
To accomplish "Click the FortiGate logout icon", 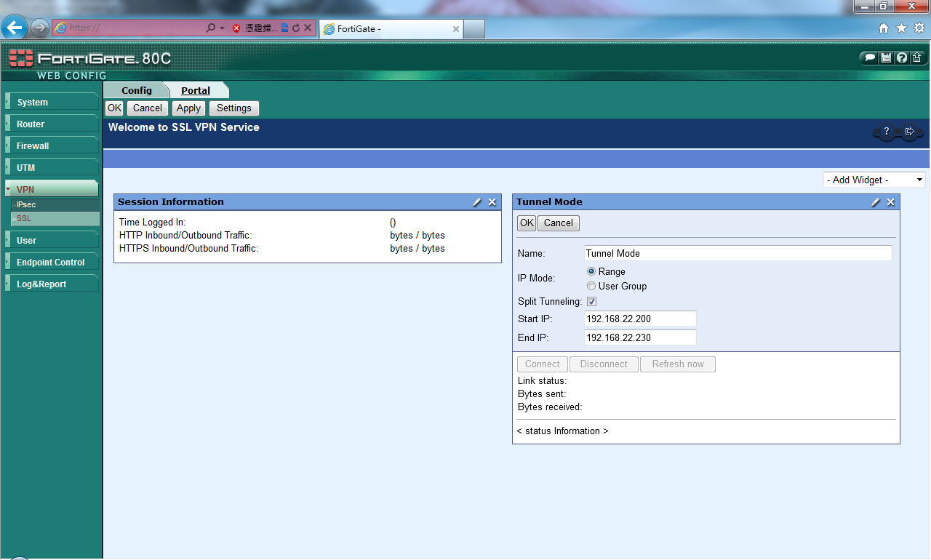I will [917, 57].
